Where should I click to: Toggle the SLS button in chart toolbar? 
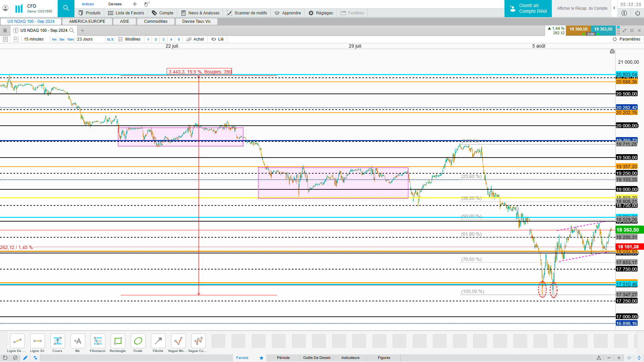(110, 40)
